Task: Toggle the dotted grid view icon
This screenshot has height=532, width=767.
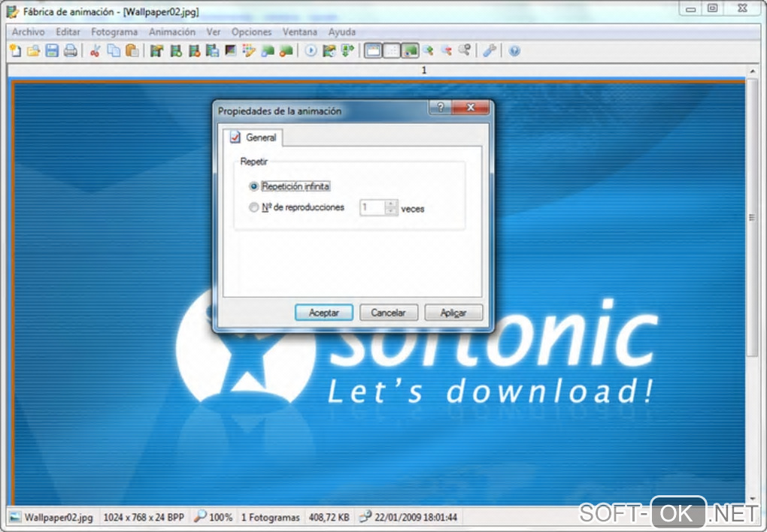Action: (391, 50)
